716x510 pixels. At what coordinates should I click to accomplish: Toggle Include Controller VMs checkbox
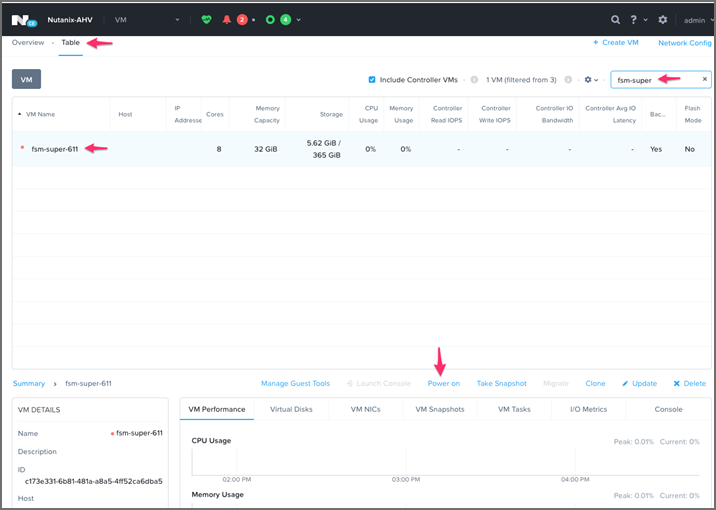(372, 79)
